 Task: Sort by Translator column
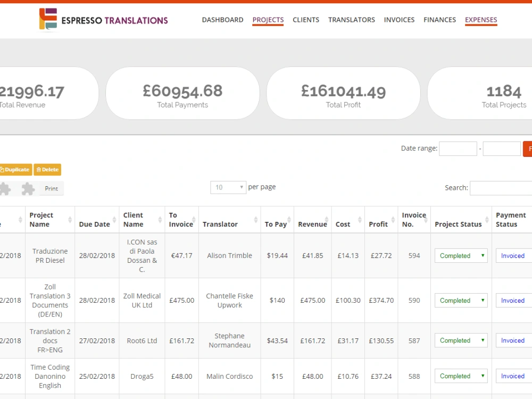(x=230, y=220)
